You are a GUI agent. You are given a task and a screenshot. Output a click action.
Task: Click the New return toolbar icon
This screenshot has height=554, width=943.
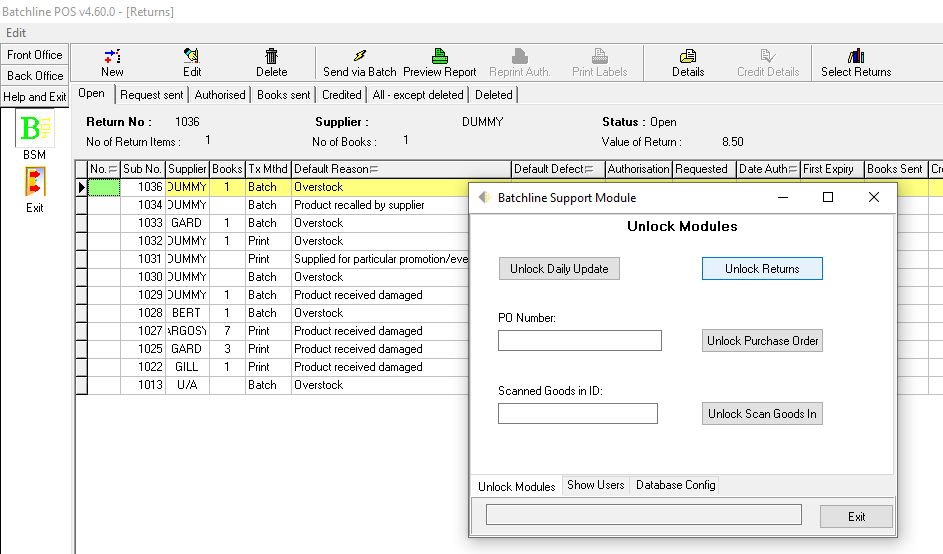112,57
